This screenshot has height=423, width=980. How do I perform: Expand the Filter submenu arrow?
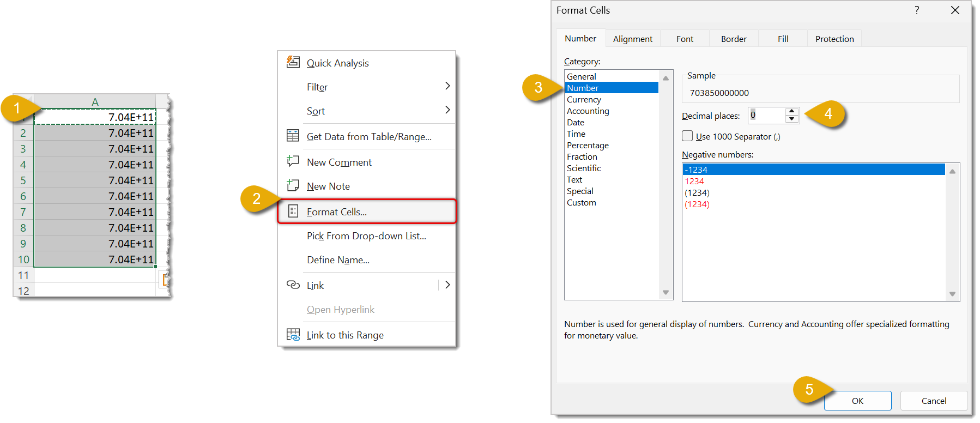click(447, 86)
